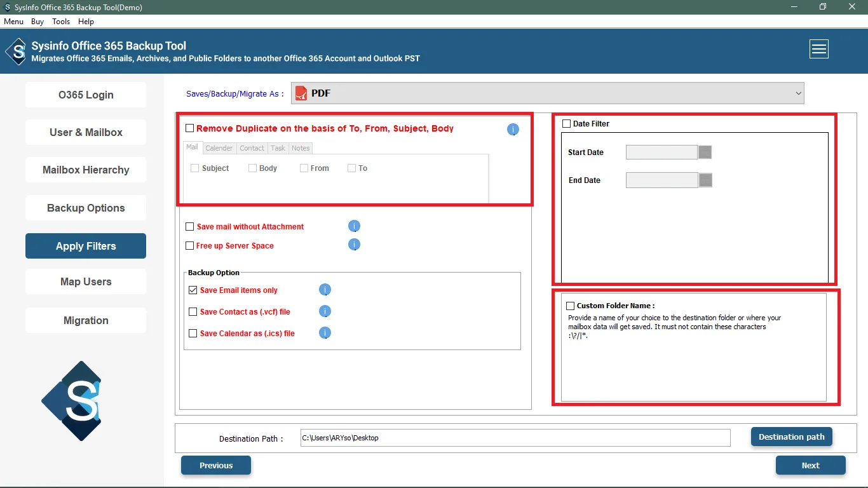Image resolution: width=868 pixels, height=488 pixels.
Task: Click info icon beside Remove Duplicate option
Action: [x=513, y=130]
